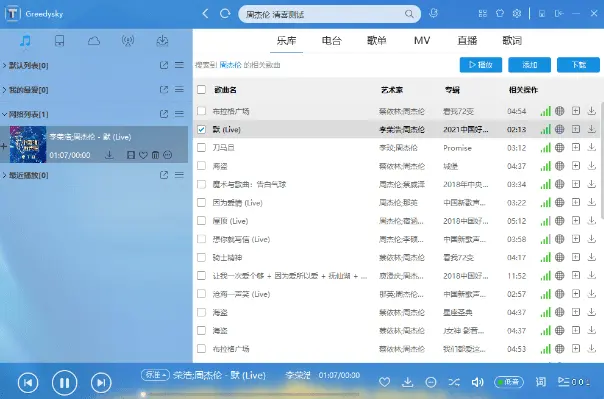Image resolution: width=604 pixels, height=399 pixels.
Task: Expand the 最近播放[0] list
Action: (x=4, y=175)
